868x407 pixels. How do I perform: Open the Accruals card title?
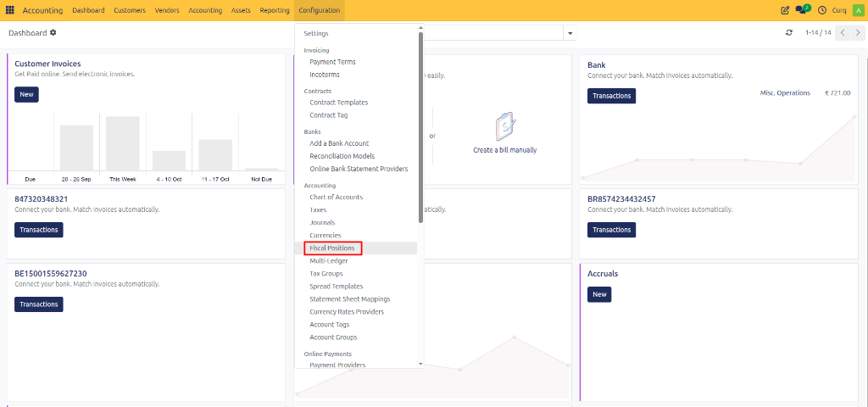click(x=603, y=274)
